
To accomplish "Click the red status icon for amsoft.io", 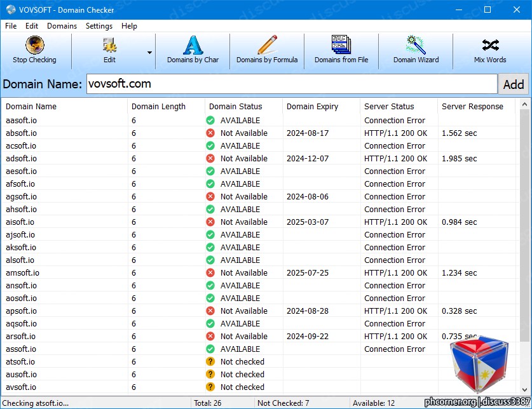I will 210,272.
